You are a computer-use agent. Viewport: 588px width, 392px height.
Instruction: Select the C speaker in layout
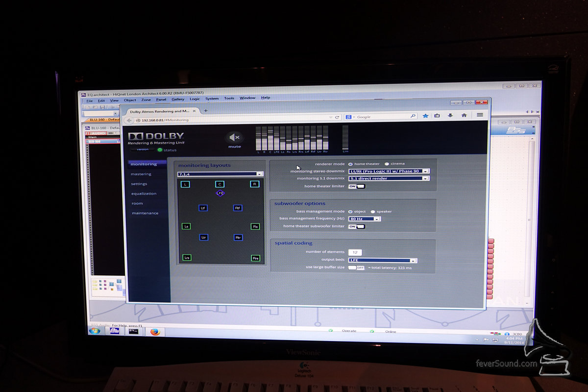click(x=220, y=184)
